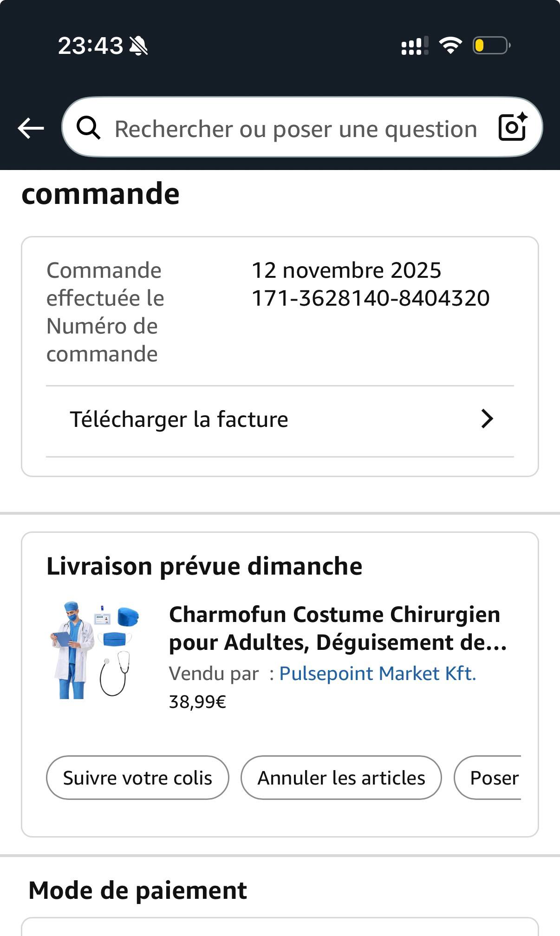Open the surgeon costume product thumbnail
The height and width of the screenshot is (936, 560).
[95, 650]
